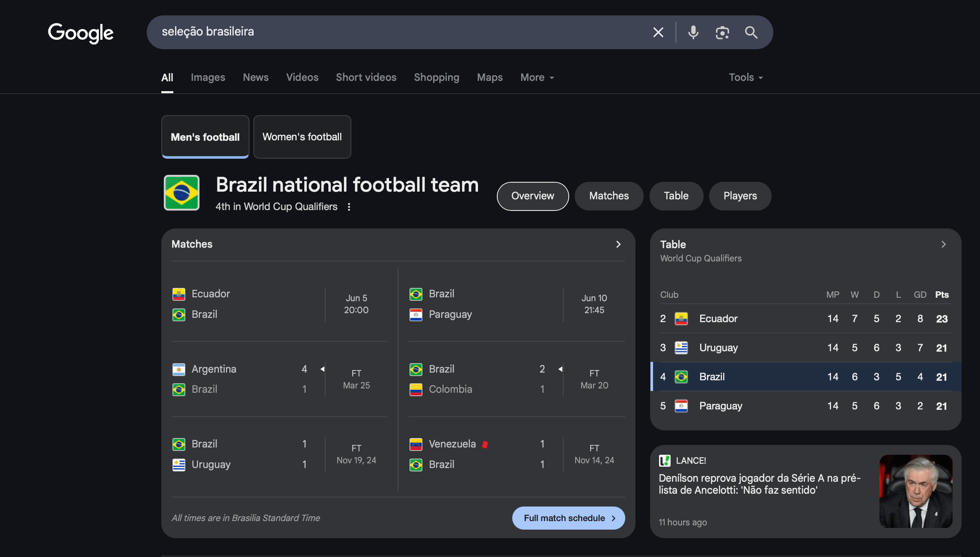Click the Full match schedule button
The width and height of the screenshot is (980, 557).
[568, 518]
